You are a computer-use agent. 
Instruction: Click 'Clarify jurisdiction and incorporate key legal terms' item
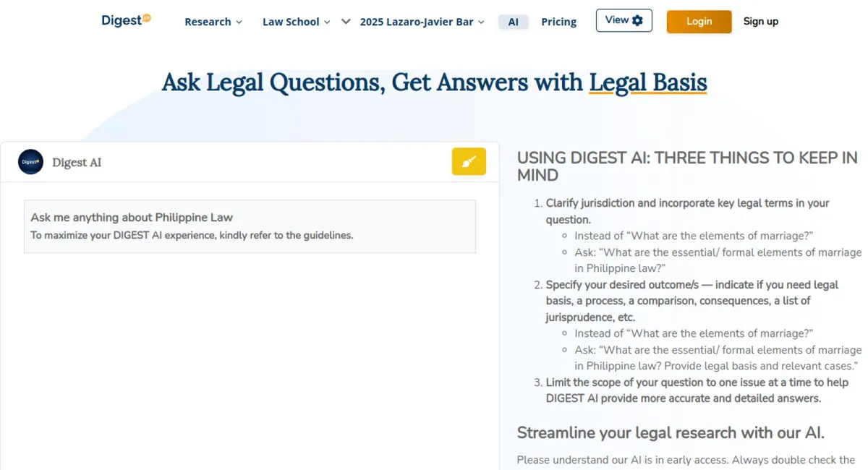click(x=688, y=211)
